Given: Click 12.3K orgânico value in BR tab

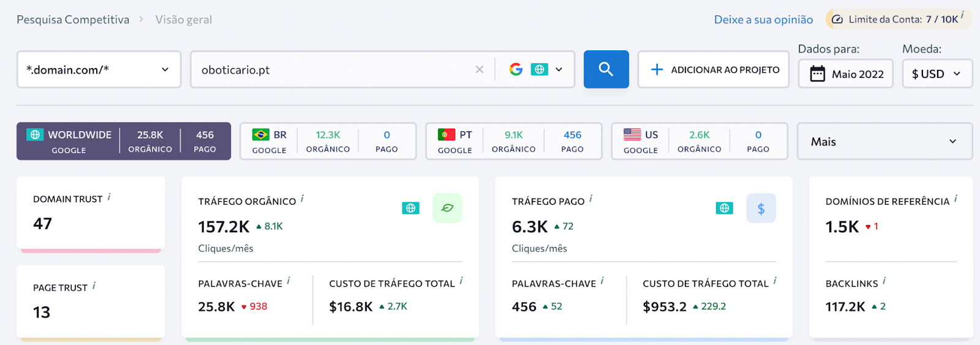Looking at the screenshot, I should point(328,135).
